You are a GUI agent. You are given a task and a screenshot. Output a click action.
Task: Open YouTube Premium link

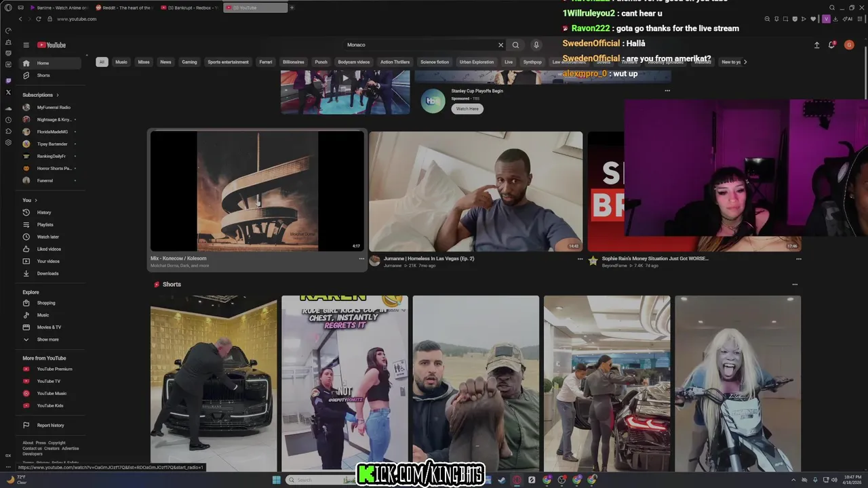(x=51, y=369)
